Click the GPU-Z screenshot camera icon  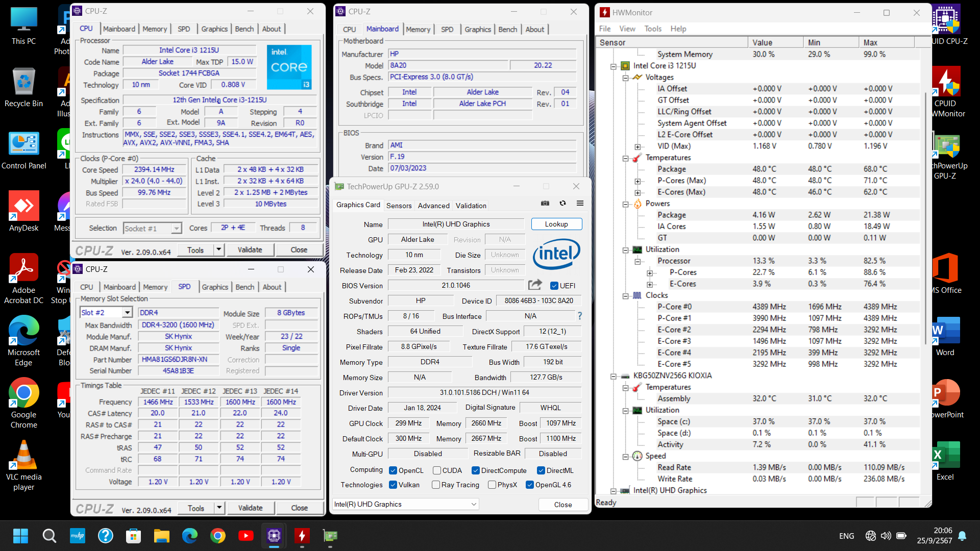pos(545,203)
